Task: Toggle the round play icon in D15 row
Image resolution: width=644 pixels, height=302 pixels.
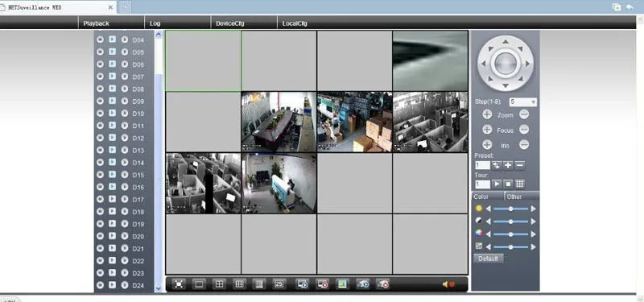Action: click(x=125, y=174)
